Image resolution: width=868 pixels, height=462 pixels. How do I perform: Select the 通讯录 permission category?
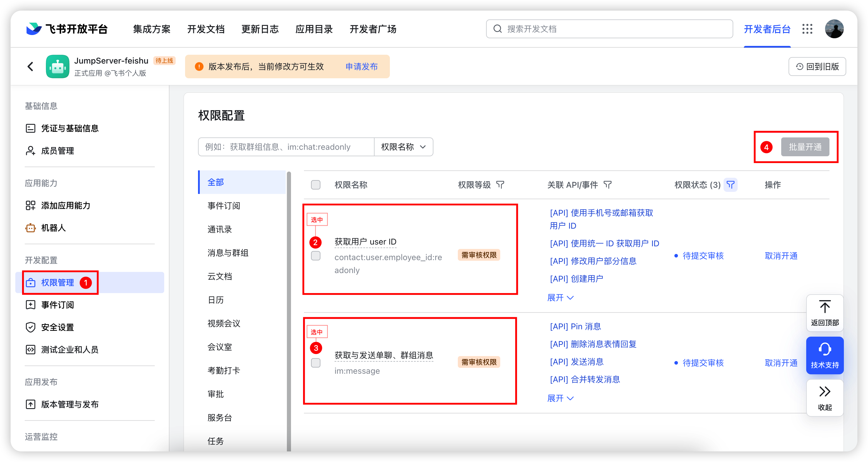tap(220, 229)
